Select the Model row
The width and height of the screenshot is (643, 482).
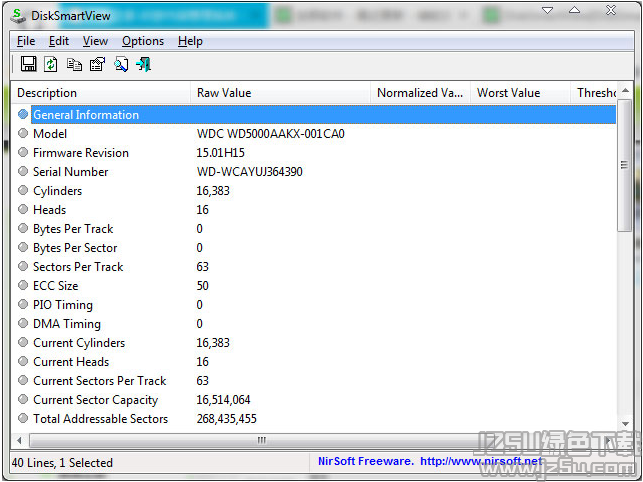[315, 134]
